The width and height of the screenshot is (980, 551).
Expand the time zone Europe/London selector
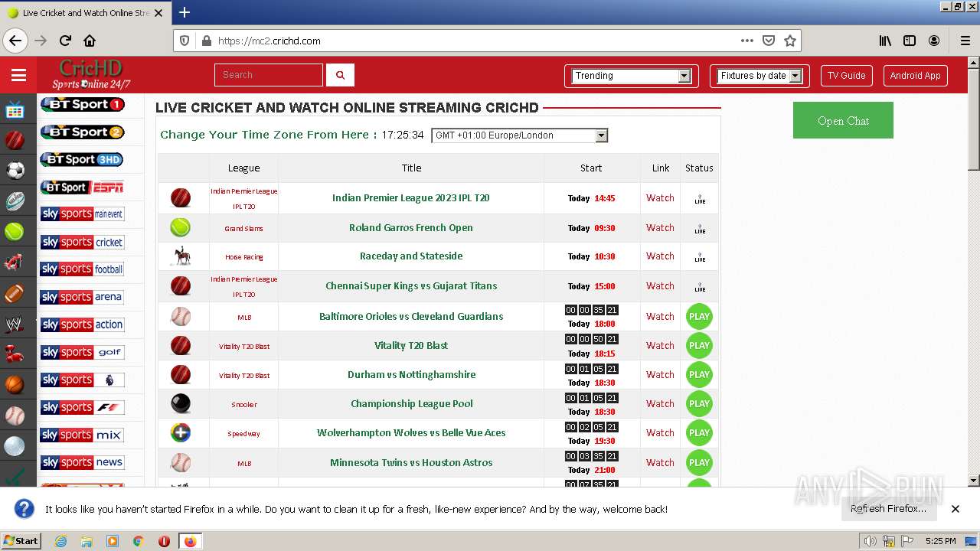(520, 135)
